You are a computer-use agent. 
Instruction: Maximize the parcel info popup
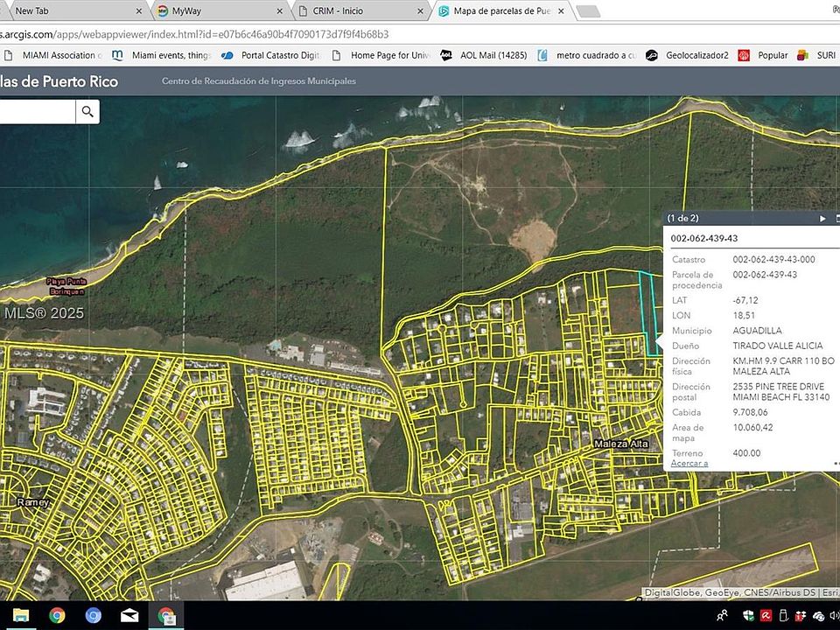(x=836, y=218)
